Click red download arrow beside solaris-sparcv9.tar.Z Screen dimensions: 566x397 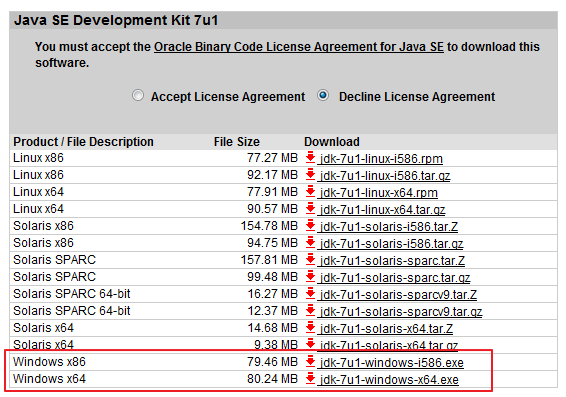[x=310, y=293]
